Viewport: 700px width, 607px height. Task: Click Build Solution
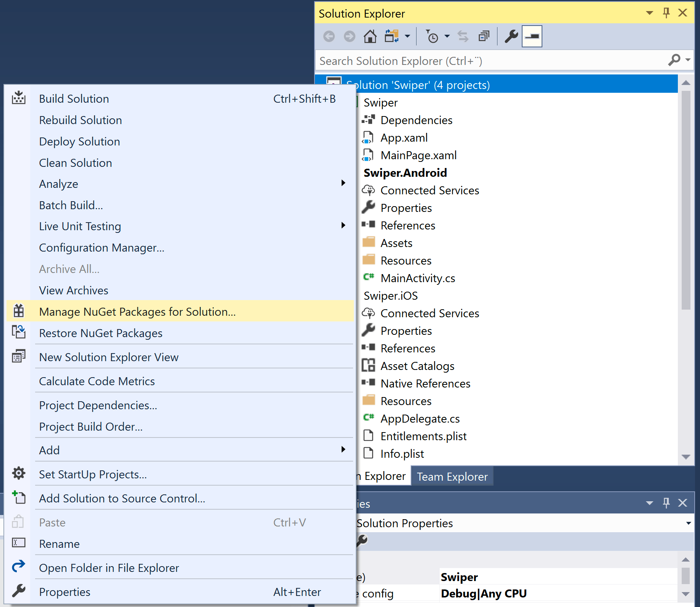(74, 98)
